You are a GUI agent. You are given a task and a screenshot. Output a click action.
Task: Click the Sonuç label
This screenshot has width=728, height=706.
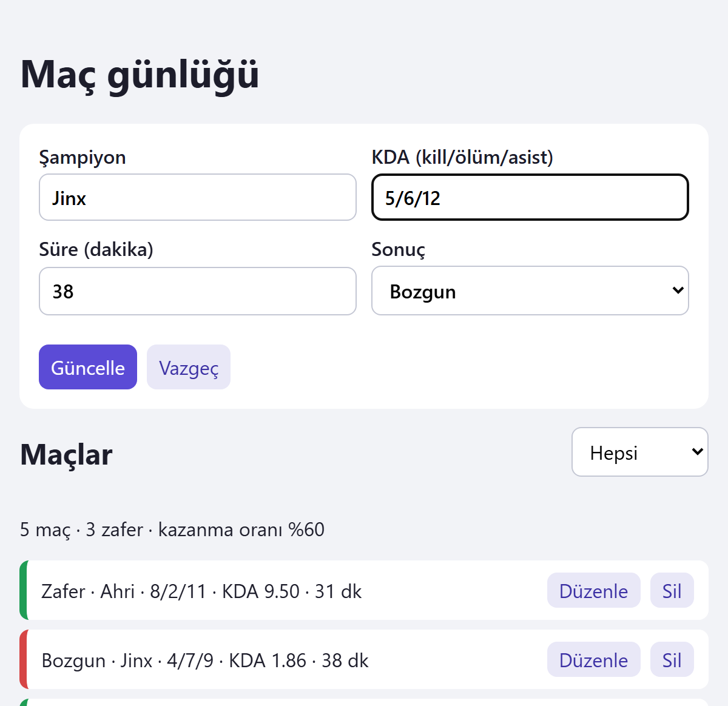pyautogui.click(x=399, y=249)
